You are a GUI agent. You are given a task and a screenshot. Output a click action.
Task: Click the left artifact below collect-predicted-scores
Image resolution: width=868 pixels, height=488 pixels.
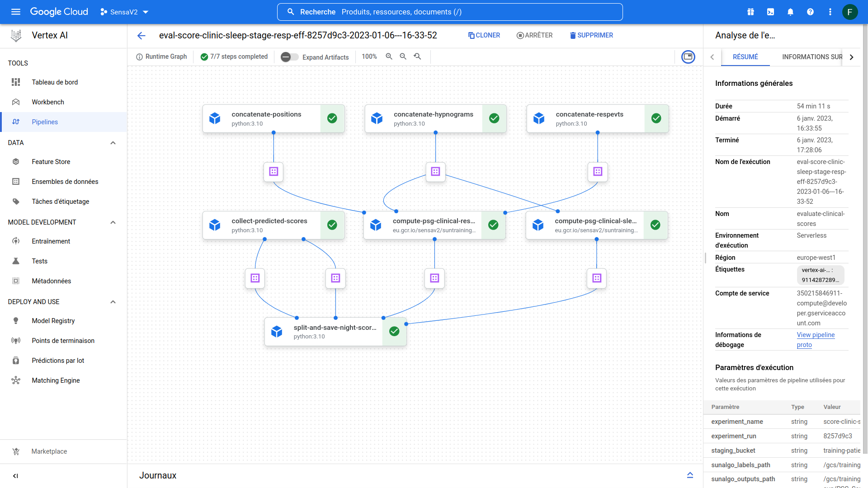(x=255, y=278)
